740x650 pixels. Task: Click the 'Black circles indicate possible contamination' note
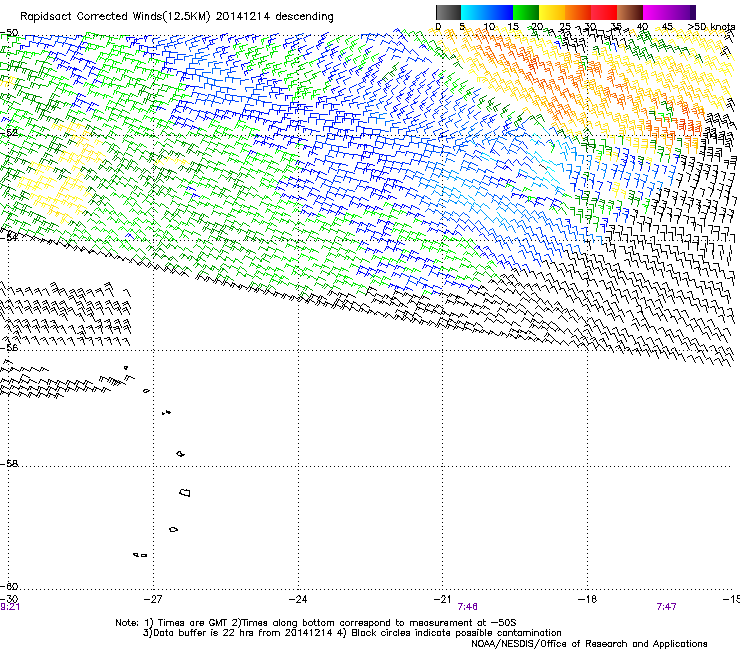(x=456, y=633)
